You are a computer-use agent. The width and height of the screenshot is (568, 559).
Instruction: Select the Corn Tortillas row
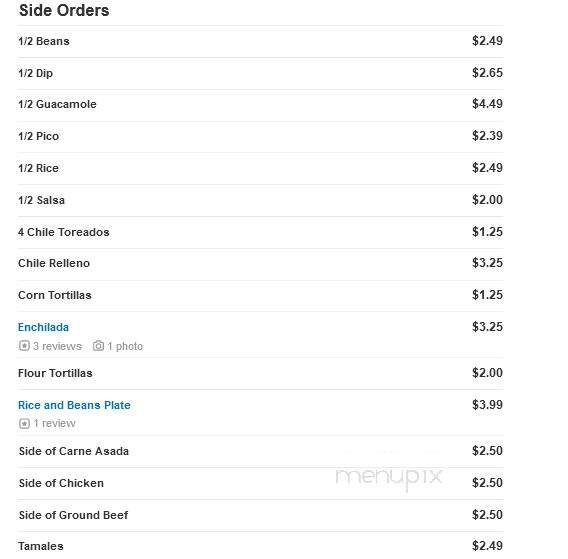[260, 295]
